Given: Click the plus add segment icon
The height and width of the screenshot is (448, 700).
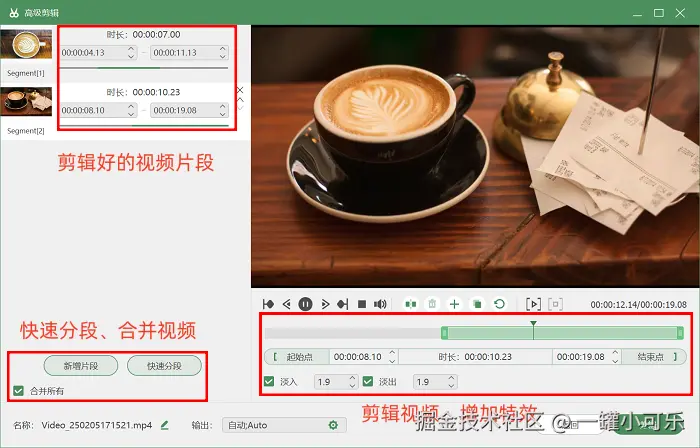Looking at the screenshot, I should [454, 304].
